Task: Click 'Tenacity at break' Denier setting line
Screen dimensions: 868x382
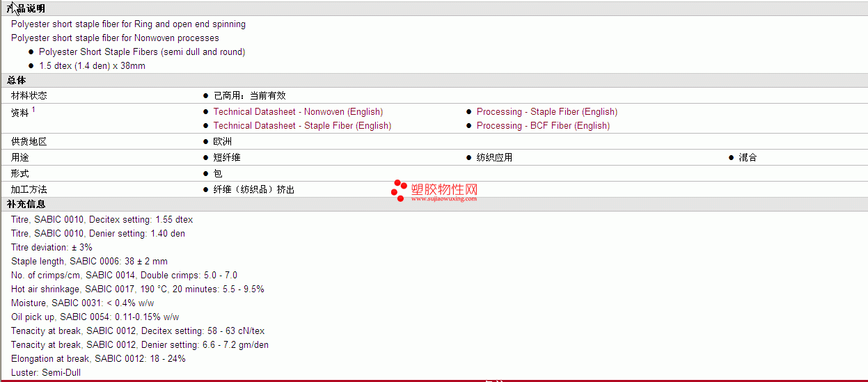Action: tap(140, 344)
